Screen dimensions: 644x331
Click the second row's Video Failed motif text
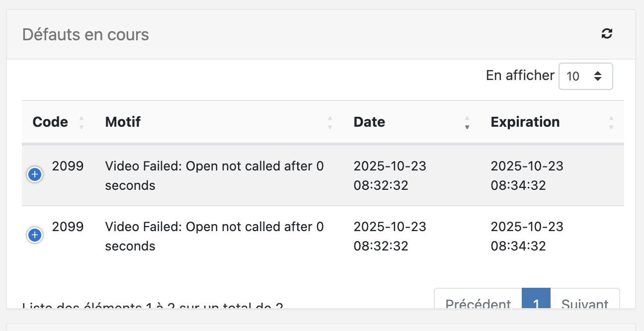(x=214, y=236)
